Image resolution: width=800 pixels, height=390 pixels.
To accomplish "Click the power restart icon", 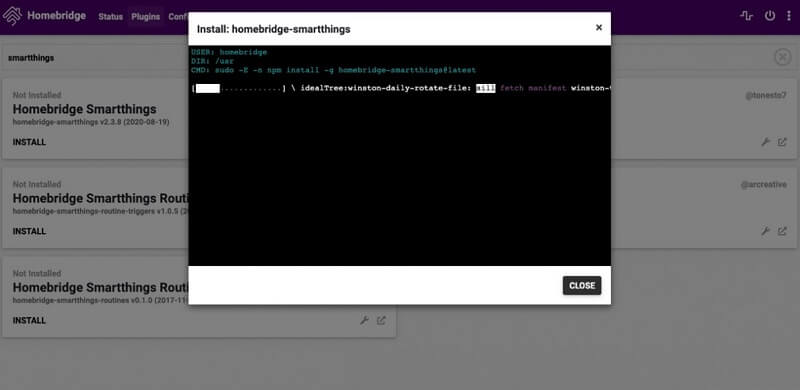I will (770, 16).
